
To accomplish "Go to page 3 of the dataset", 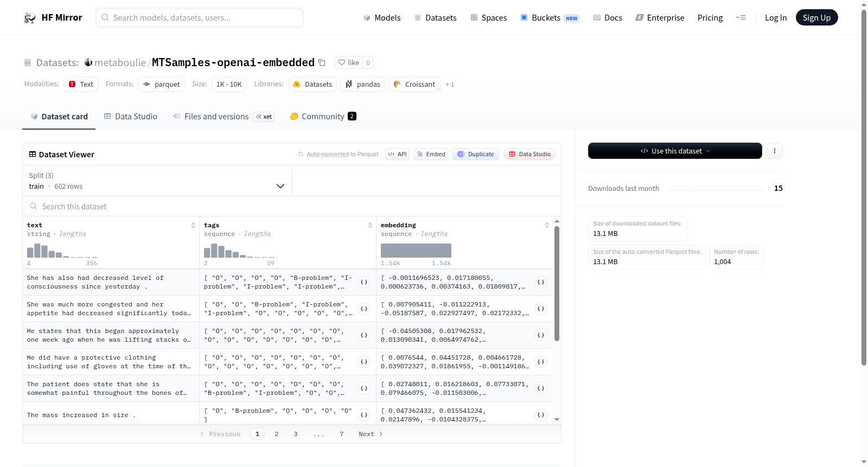I will [x=296, y=434].
